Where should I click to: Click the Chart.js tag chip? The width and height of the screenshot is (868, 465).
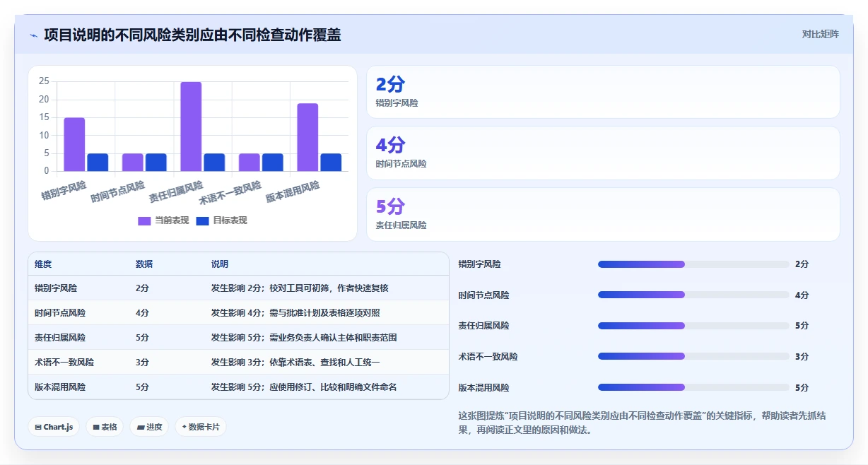tap(54, 427)
